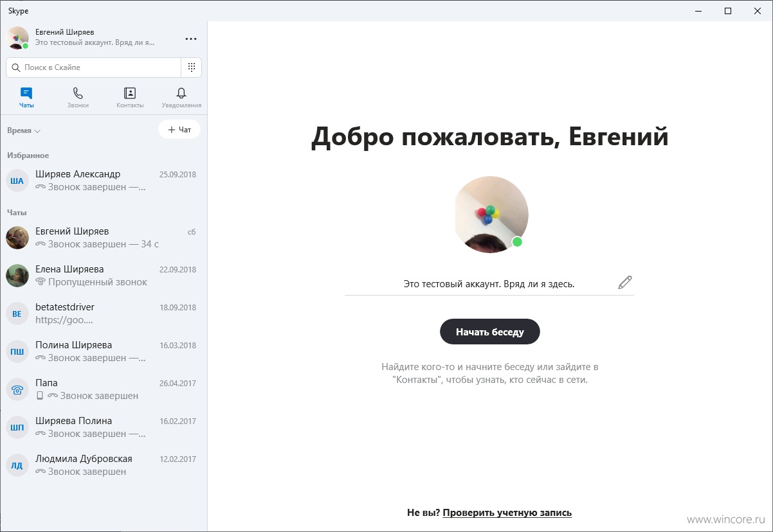Follow the Проверить учетную запись link

click(x=507, y=513)
